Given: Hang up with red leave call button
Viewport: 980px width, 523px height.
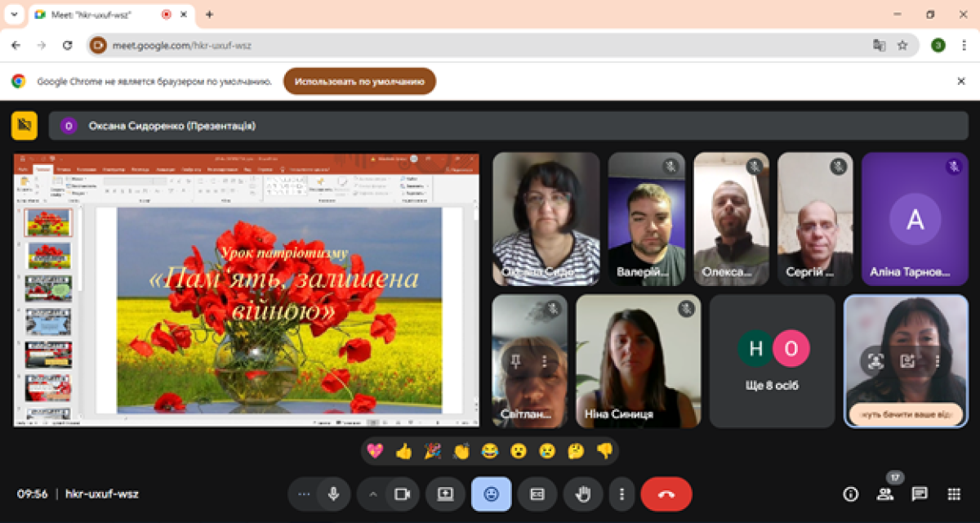Looking at the screenshot, I should click(666, 494).
